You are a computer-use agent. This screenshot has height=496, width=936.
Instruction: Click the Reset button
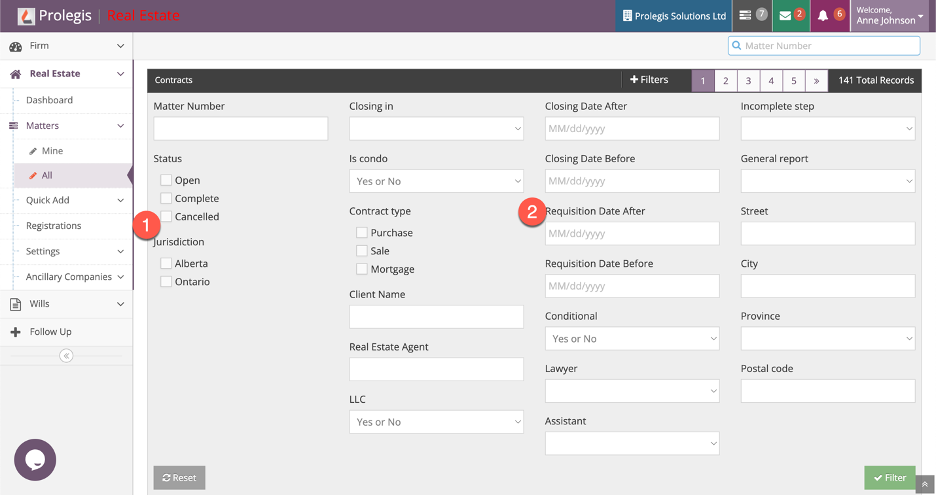pos(179,478)
